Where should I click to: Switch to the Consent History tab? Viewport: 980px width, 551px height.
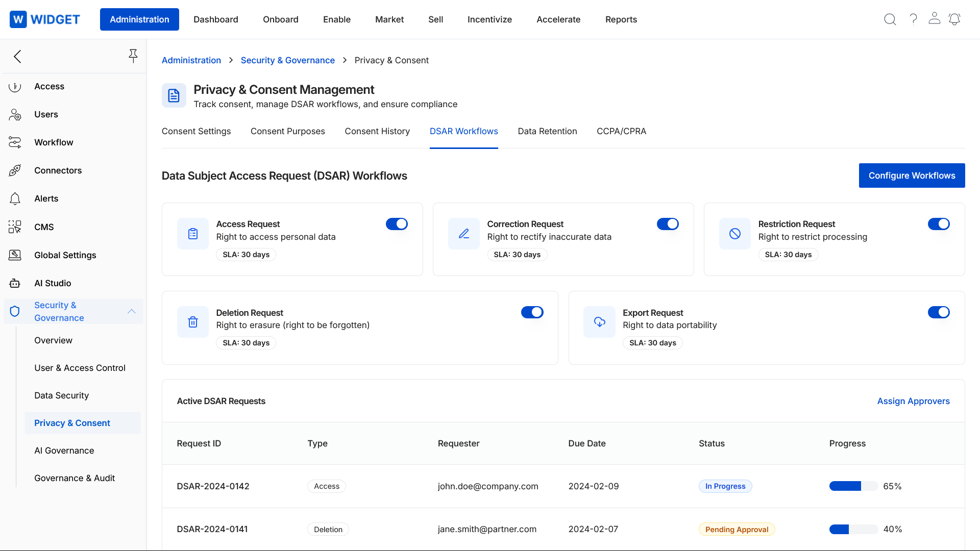tap(377, 131)
